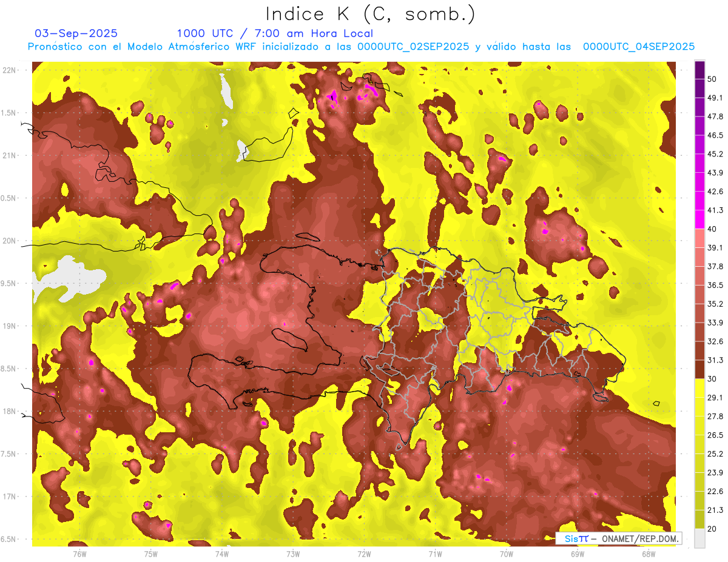Click the colorbar value "39.1"
The image size is (728, 562).
[715, 247]
